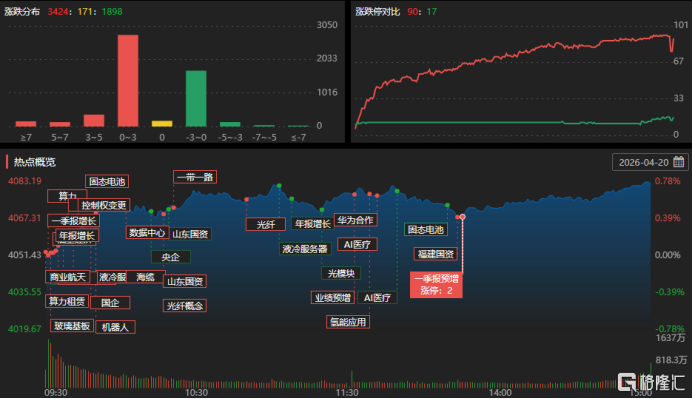
Task: Select the yellow 0 change bar
Action: [x=162, y=124]
